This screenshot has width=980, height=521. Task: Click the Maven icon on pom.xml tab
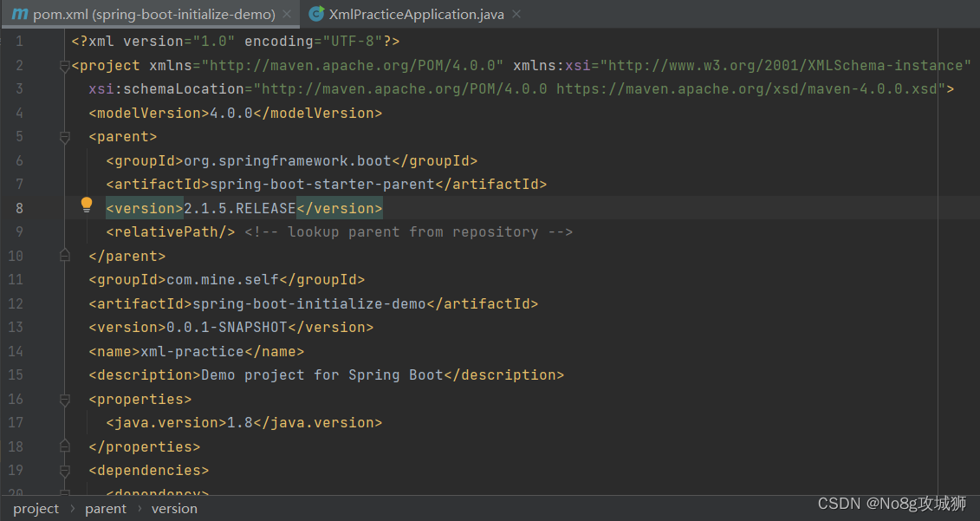click(20, 15)
